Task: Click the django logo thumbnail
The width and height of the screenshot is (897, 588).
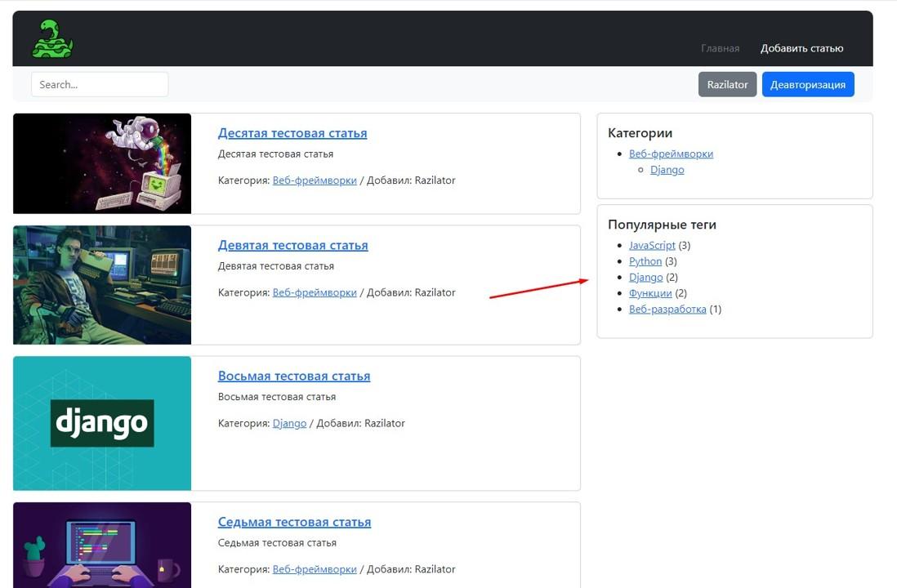Action: pos(102,423)
